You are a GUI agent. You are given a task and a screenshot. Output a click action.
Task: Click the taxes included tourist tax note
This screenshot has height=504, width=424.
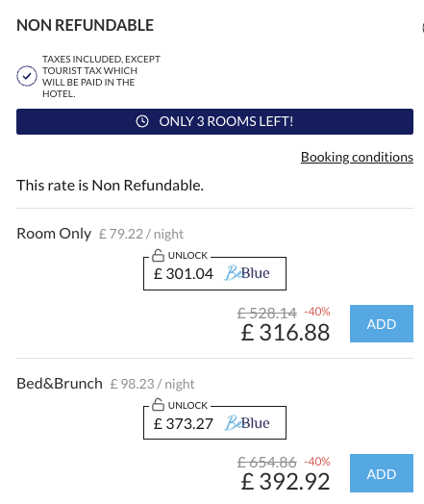tap(101, 77)
